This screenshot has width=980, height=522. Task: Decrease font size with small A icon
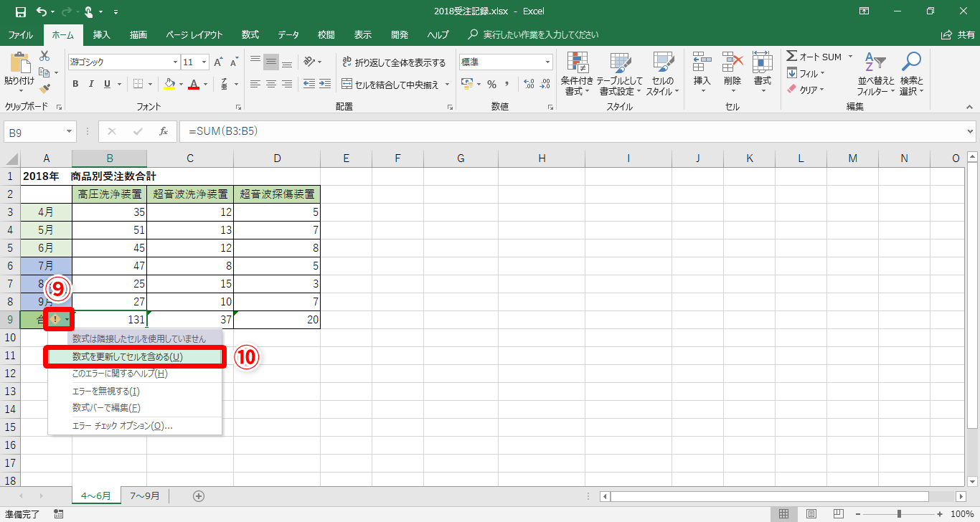coord(235,62)
